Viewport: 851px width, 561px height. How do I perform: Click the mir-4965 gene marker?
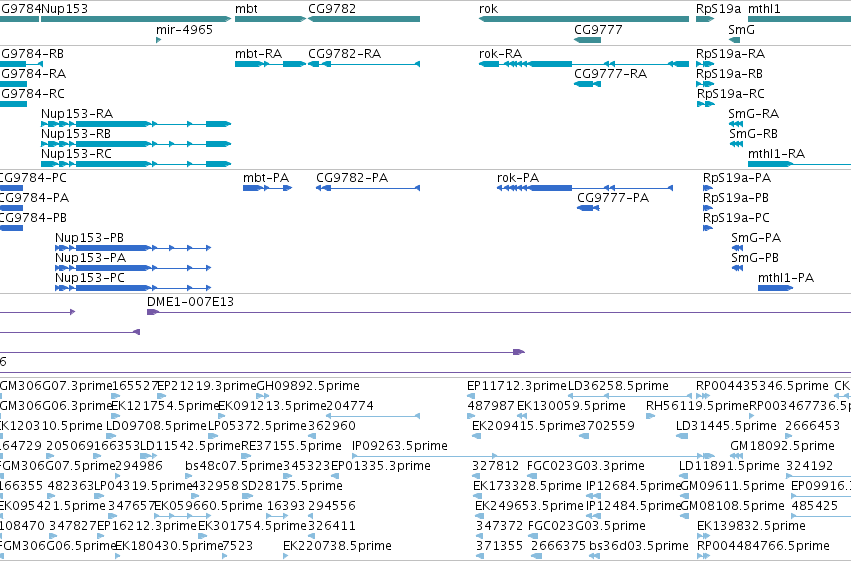(158, 40)
